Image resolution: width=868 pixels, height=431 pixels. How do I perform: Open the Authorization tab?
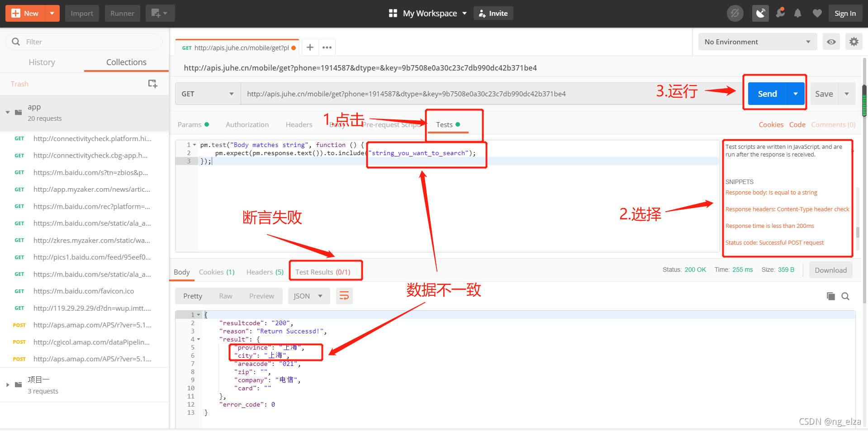[247, 125]
